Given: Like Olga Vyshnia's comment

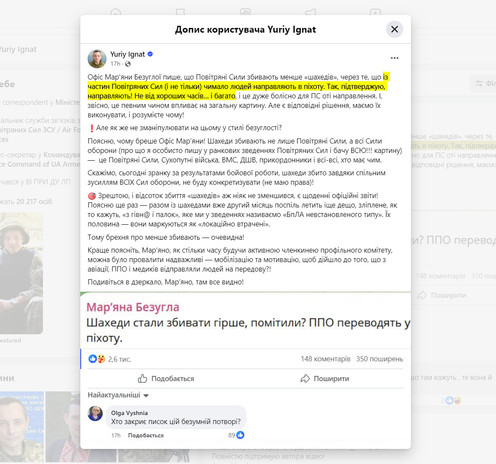Looking at the screenshot, I should [146, 435].
